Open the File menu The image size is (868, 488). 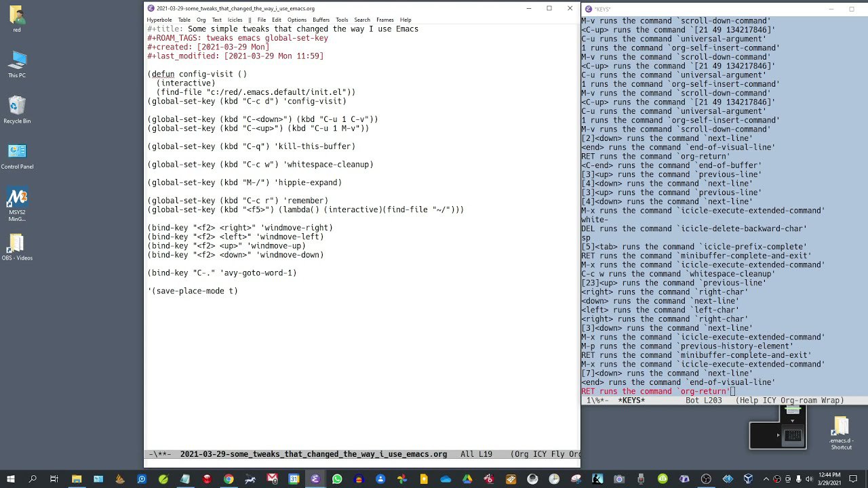(261, 20)
